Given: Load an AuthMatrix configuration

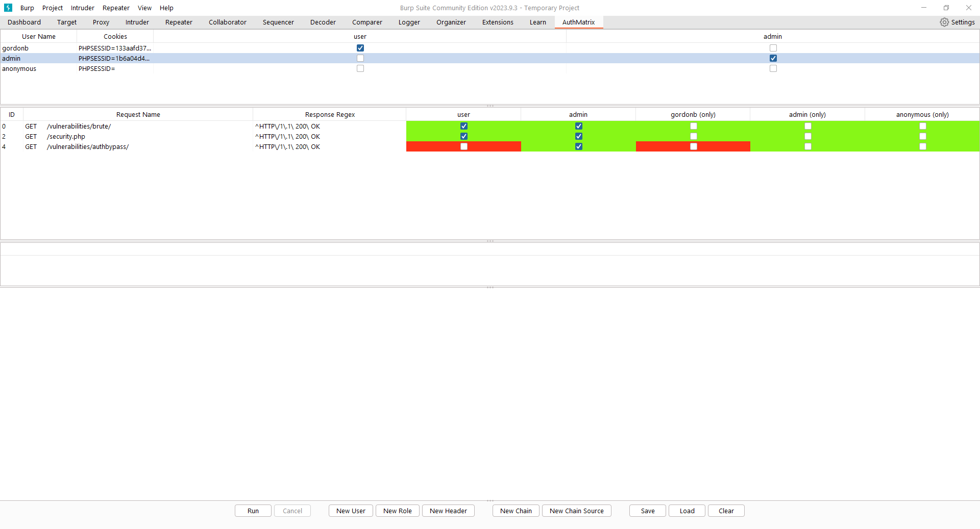Looking at the screenshot, I should pos(687,511).
